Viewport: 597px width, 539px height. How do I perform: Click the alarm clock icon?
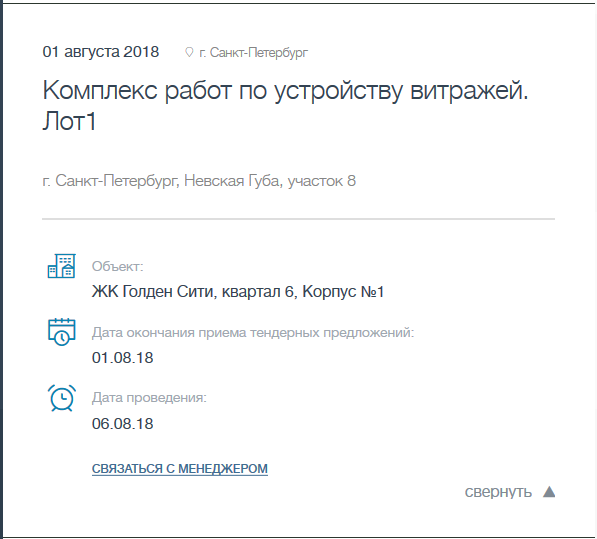click(x=62, y=398)
